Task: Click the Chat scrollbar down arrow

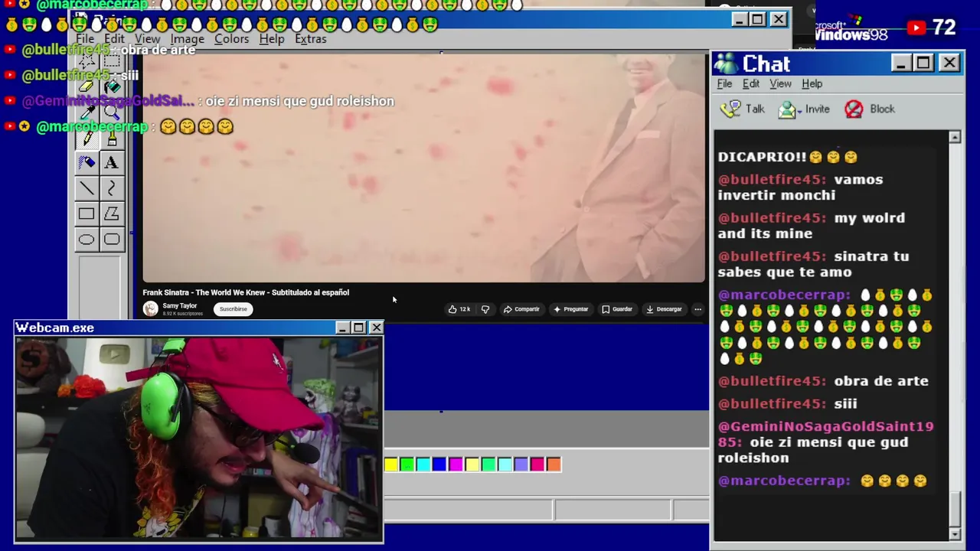Action: click(955, 533)
